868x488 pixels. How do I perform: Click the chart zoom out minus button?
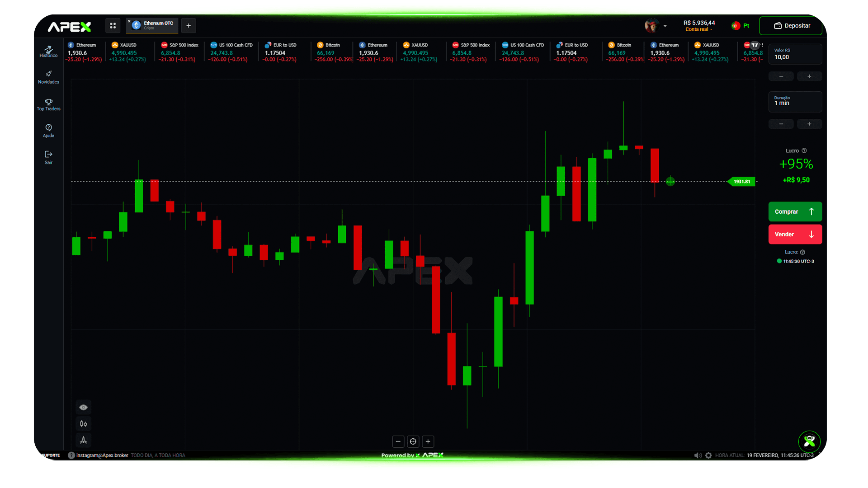(398, 441)
